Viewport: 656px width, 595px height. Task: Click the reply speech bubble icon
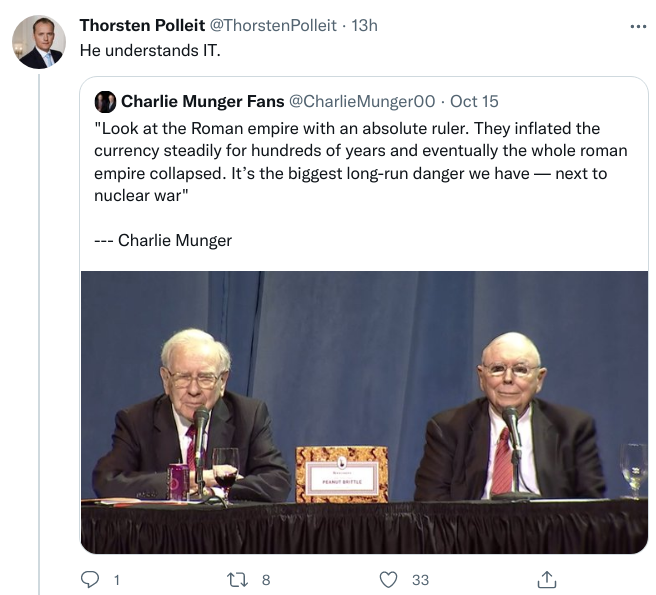(x=90, y=578)
